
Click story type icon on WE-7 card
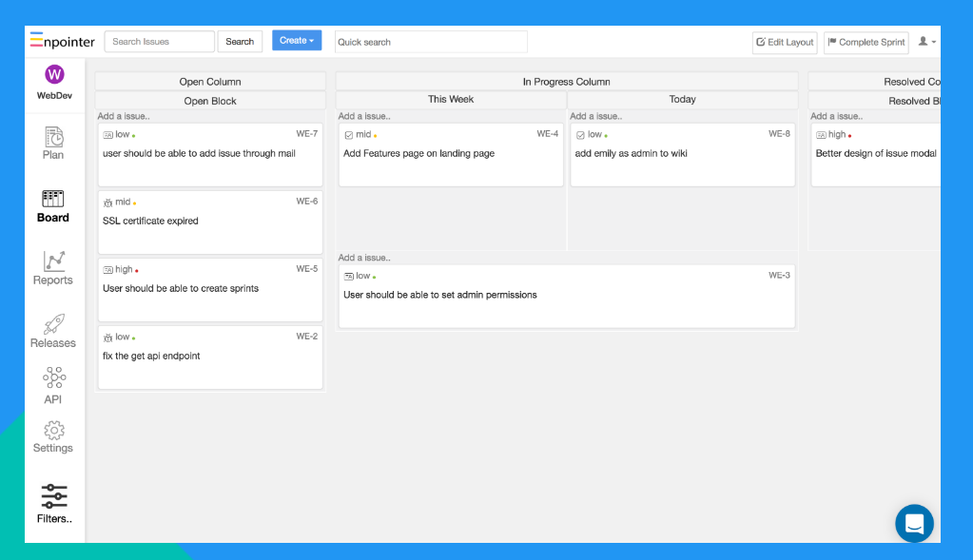click(x=108, y=135)
